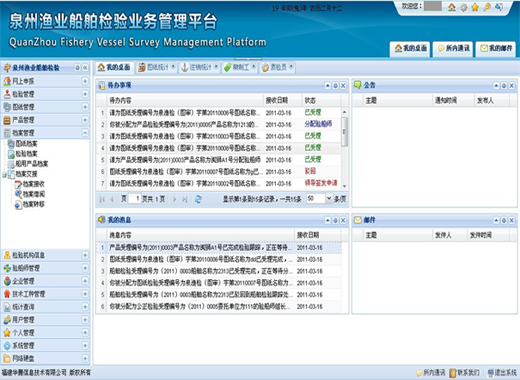
Task: Click the 所内通讯 button in the top banner
Action: click(453, 49)
